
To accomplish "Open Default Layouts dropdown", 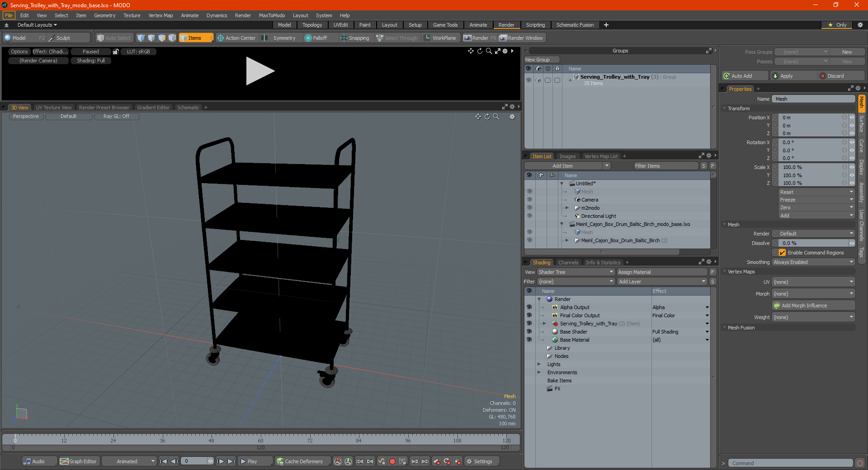I will click(x=37, y=25).
